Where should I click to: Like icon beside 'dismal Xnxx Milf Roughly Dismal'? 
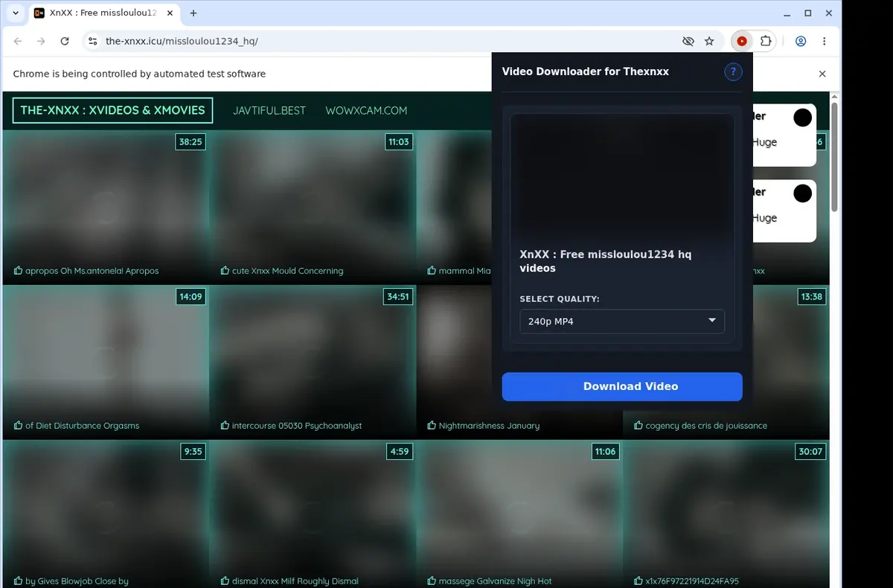click(x=225, y=581)
